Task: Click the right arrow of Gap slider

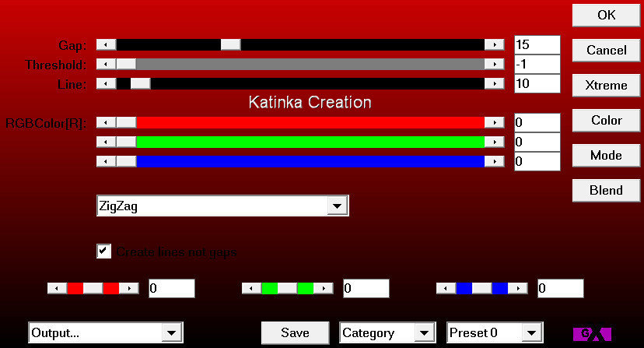Action: tap(495, 44)
